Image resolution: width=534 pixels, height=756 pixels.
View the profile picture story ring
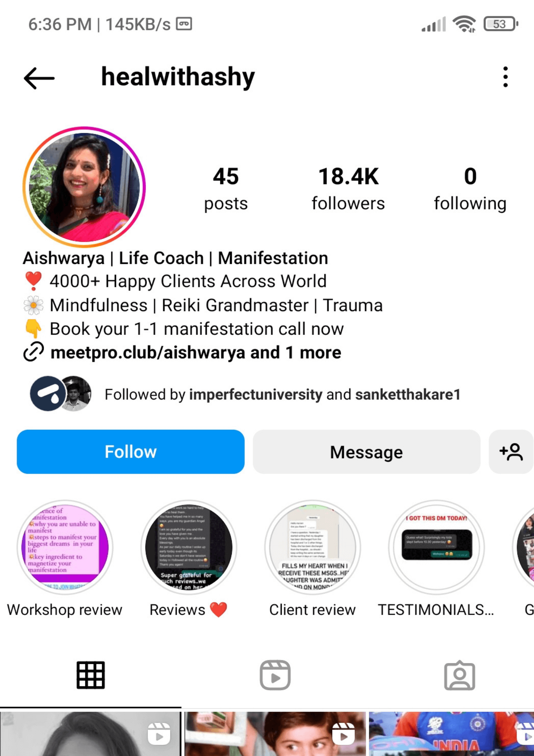[84, 187]
